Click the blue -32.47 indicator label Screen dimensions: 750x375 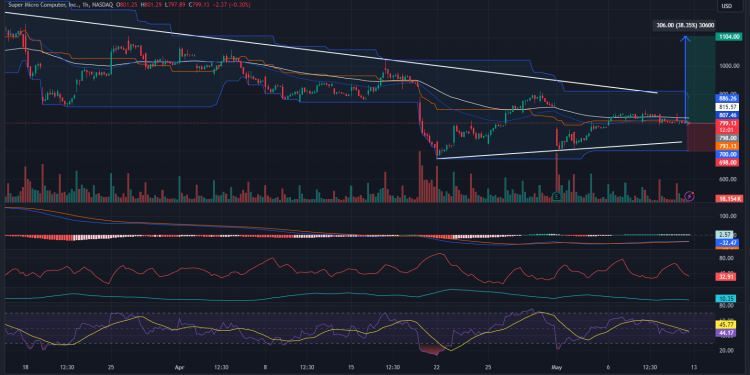726,243
